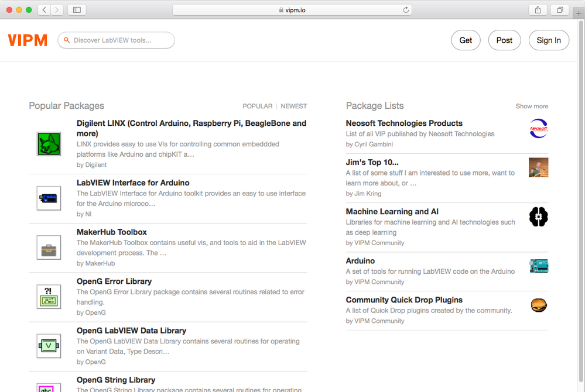Screen dimensions: 585x392
Task: Open the Community Quick Drop Plugins list
Action: pos(404,300)
